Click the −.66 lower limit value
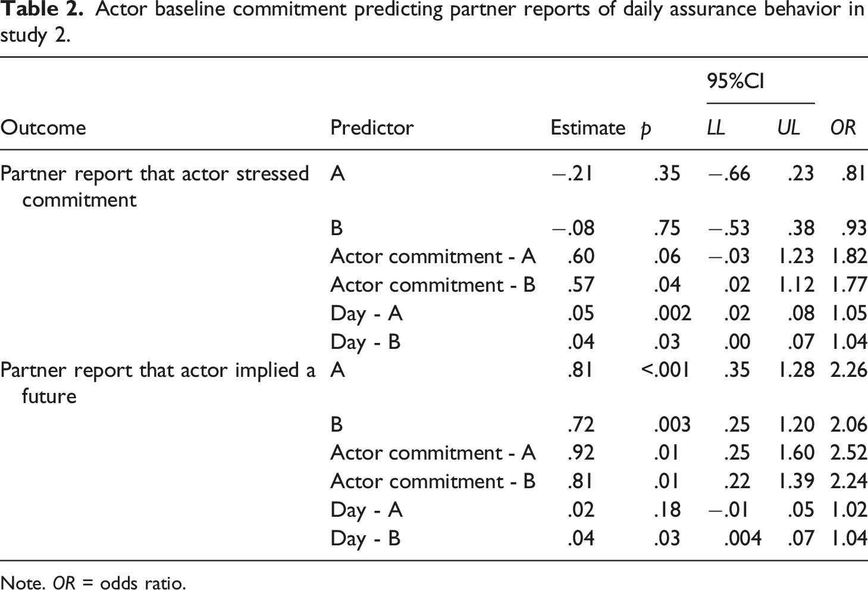This screenshot has height=590, width=868. [x=728, y=173]
